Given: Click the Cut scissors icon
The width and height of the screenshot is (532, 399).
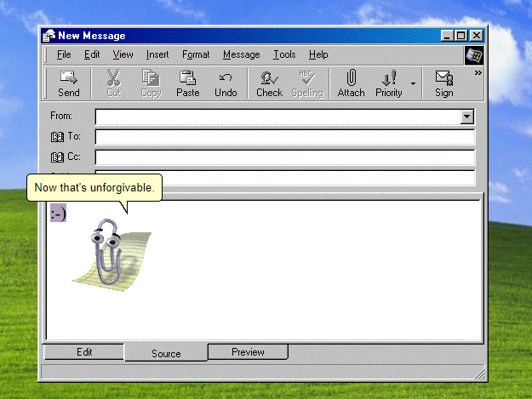Looking at the screenshot, I should click(x=114, y=77).
